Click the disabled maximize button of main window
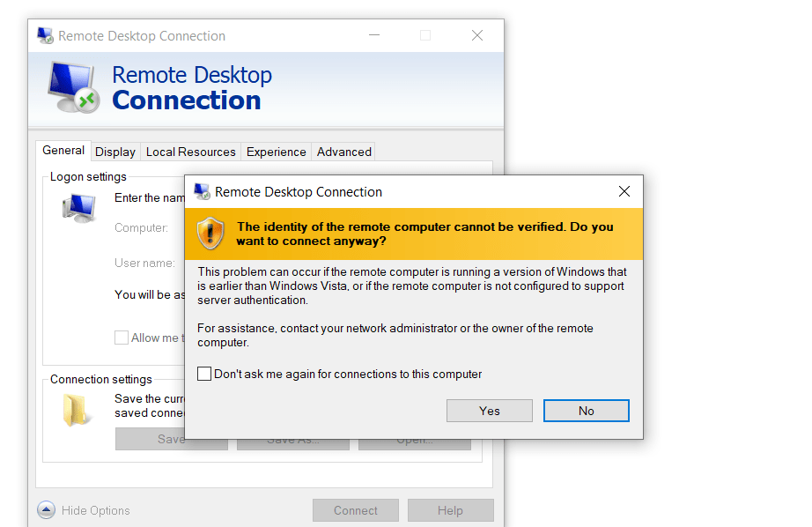Image resolution: width=812 pixels, height=527 pixels. (x=425, y=35)
